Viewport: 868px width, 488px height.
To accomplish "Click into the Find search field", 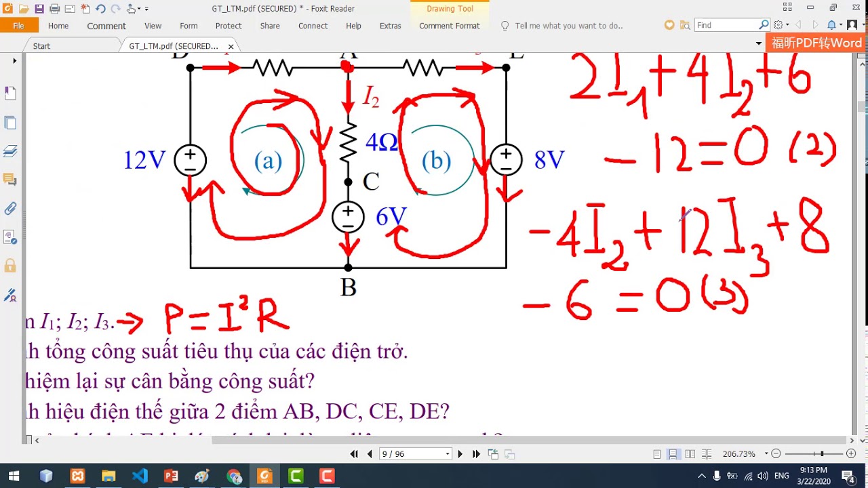I will pyautogui.click(x=726, y=25).
